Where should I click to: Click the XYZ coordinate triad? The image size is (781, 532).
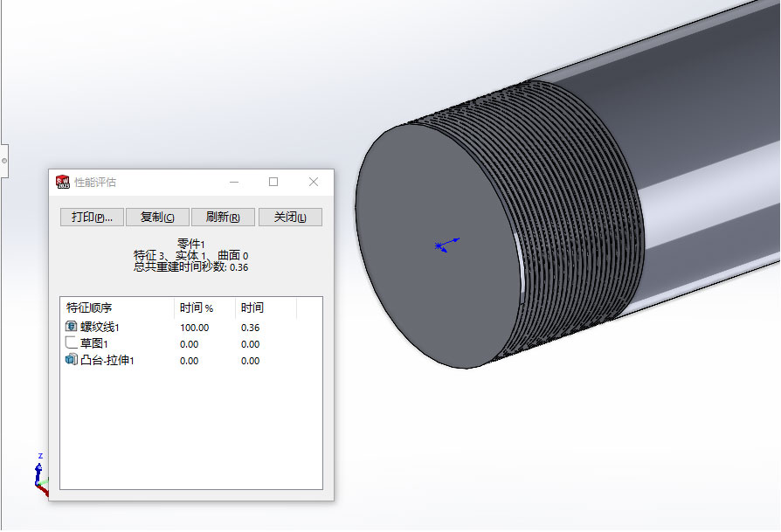point(40,473)
